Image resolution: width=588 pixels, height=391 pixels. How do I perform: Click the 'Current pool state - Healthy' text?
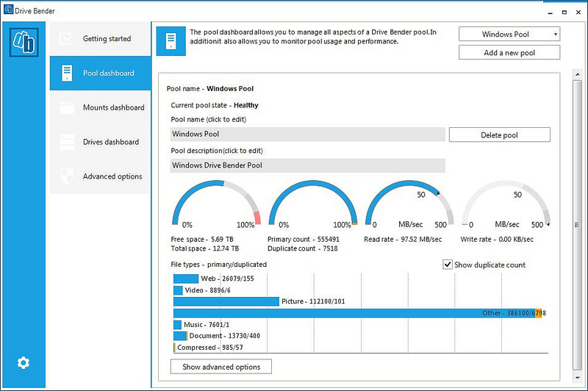[215, 105]
